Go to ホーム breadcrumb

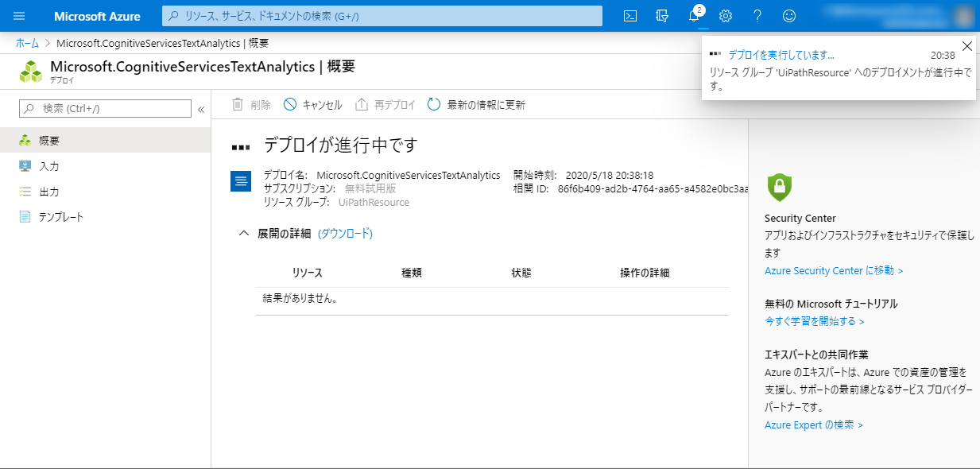coord(27,43)
